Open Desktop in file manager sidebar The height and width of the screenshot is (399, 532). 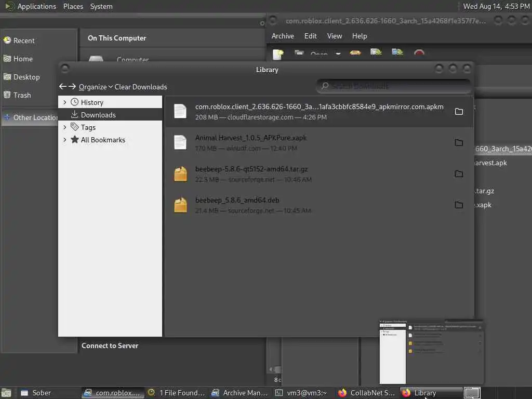[x=38, y=77]
